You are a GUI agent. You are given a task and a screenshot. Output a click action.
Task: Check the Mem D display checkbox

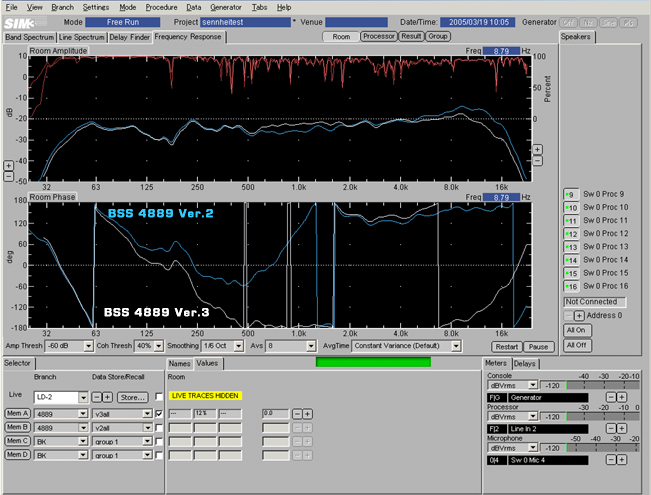[x=159, y=455]
